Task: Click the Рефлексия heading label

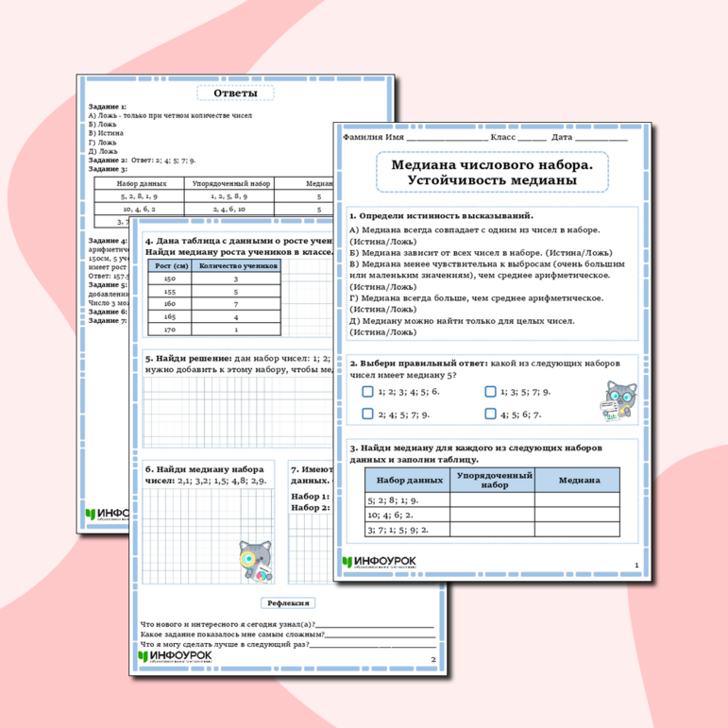Action: click(290, 602)
